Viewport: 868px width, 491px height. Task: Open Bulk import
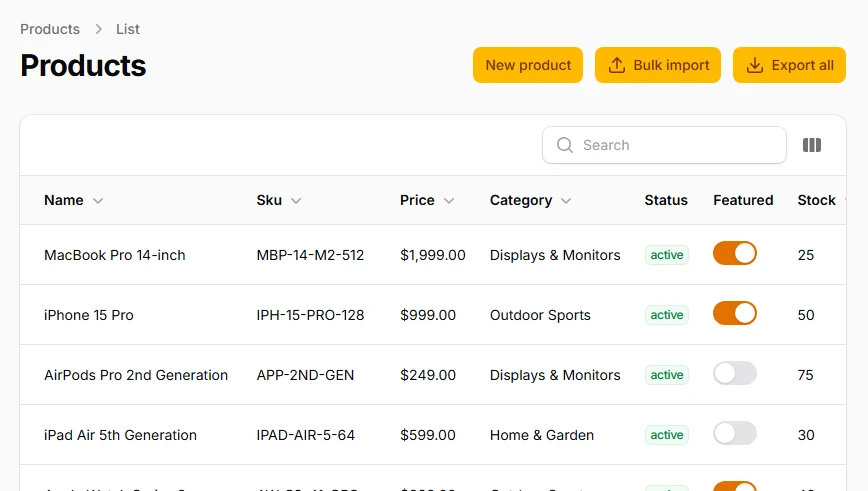tap(658, 65)
